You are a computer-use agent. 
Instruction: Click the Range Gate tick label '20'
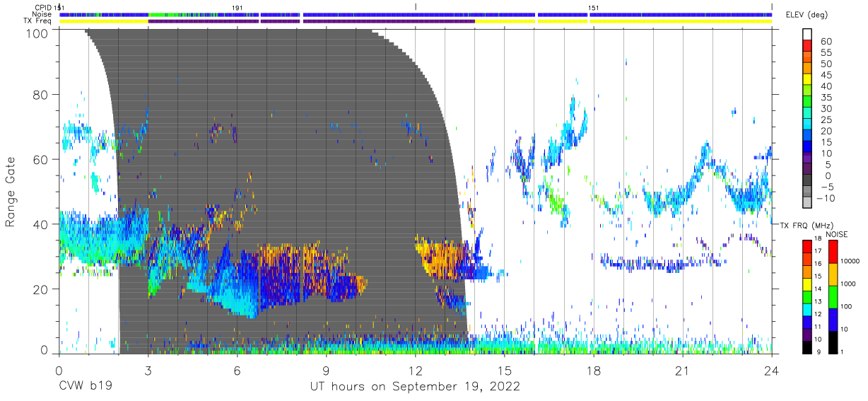(x=40, y=289)
